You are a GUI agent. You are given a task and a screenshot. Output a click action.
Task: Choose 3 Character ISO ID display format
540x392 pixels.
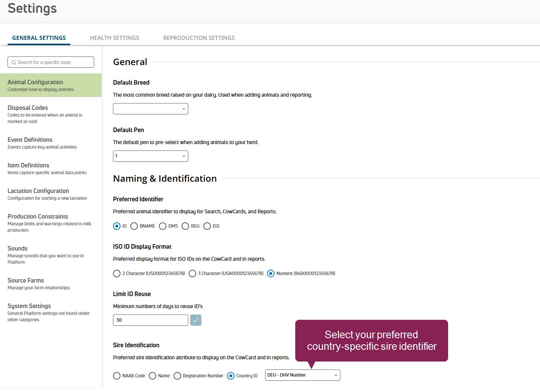click(x=192, y=273)
